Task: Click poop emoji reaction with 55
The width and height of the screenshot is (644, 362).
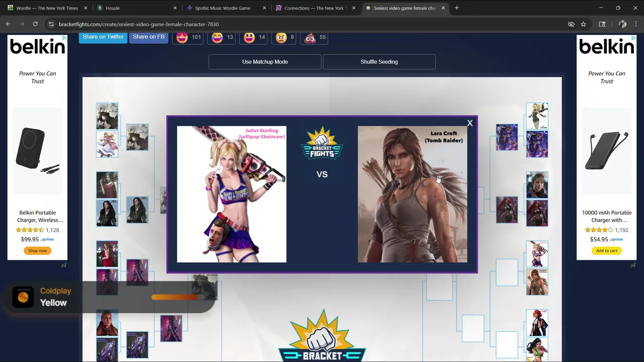Action: coord(315,37)
